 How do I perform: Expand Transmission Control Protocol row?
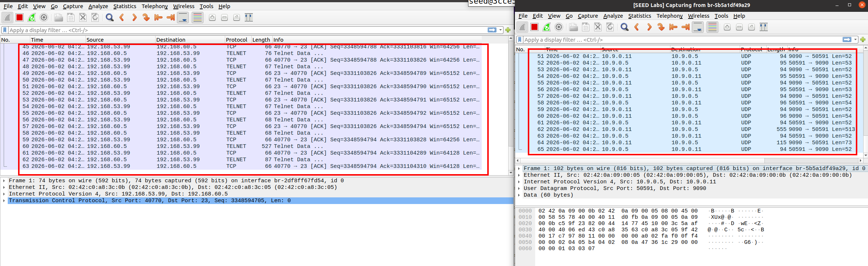4,201
